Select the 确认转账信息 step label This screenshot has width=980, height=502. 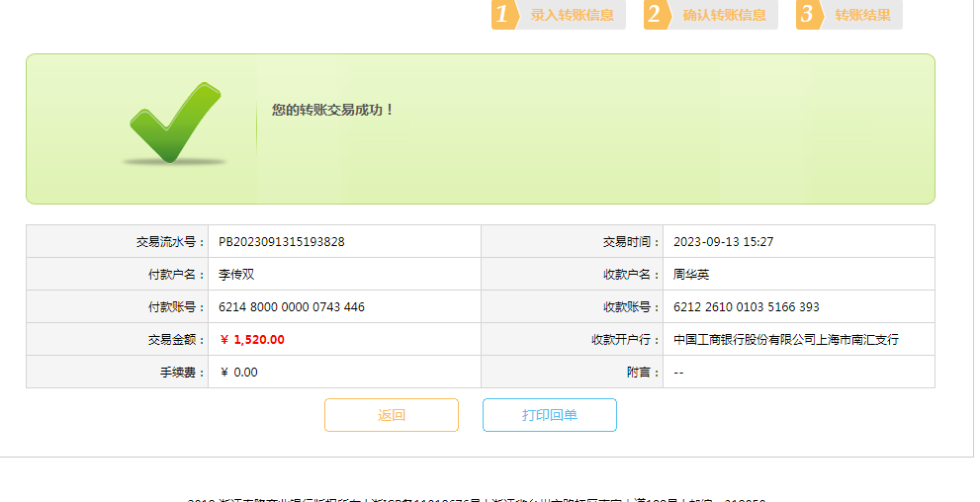click(x=724, y=15)
